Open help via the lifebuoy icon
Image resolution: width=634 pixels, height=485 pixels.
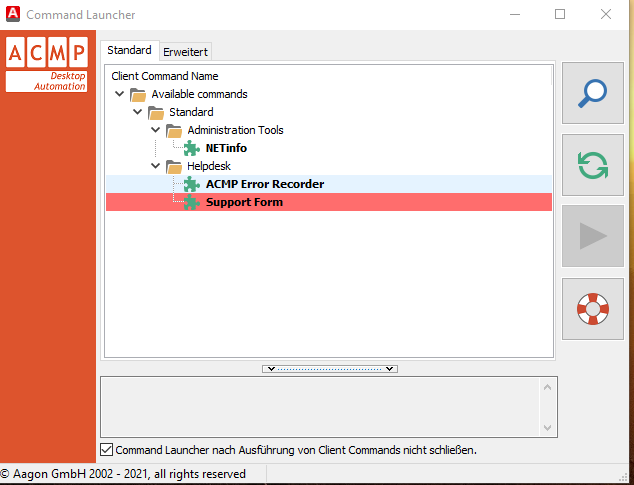pos(593,308)
